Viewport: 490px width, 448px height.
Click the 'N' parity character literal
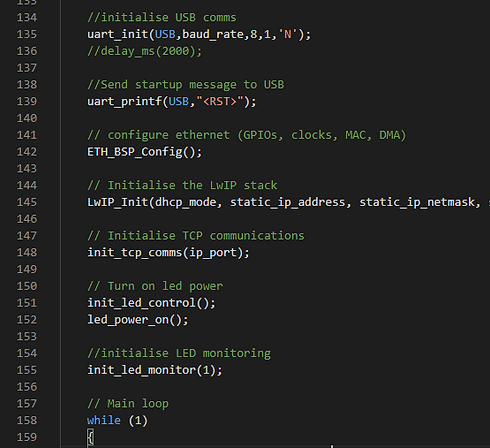pos(287,34)
